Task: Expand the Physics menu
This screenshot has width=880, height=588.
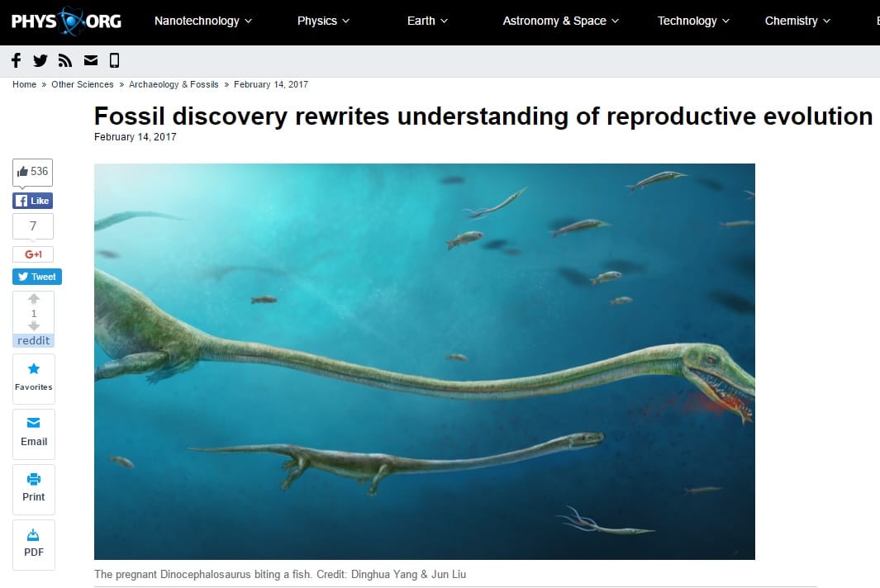Action: tap(323, 21)
